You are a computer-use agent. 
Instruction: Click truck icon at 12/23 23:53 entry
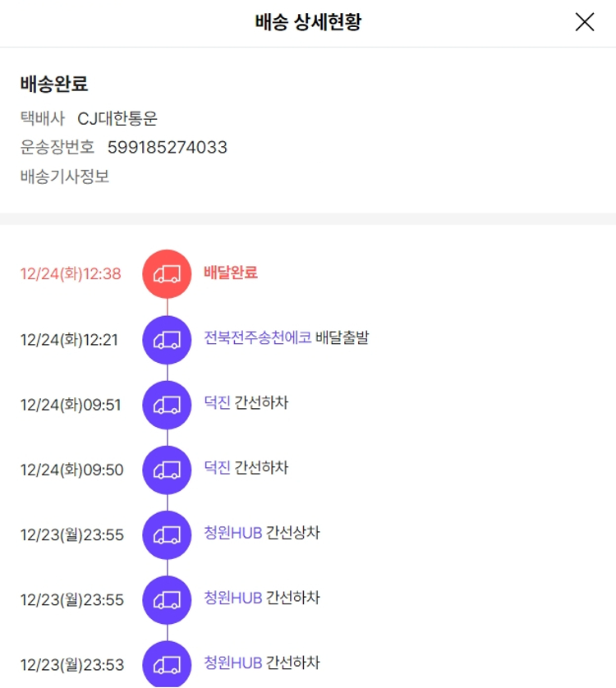pyautogui.click(x=167, y=664)
